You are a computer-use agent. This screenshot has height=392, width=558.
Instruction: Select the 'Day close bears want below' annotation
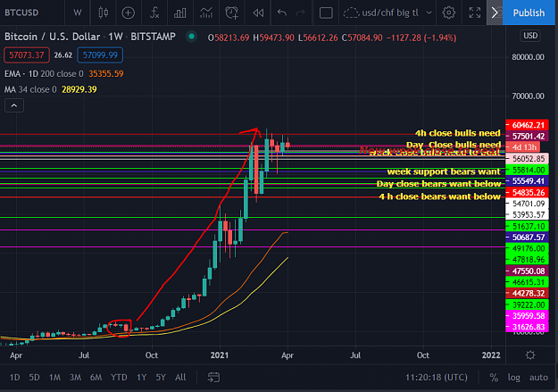click(438, 184)
